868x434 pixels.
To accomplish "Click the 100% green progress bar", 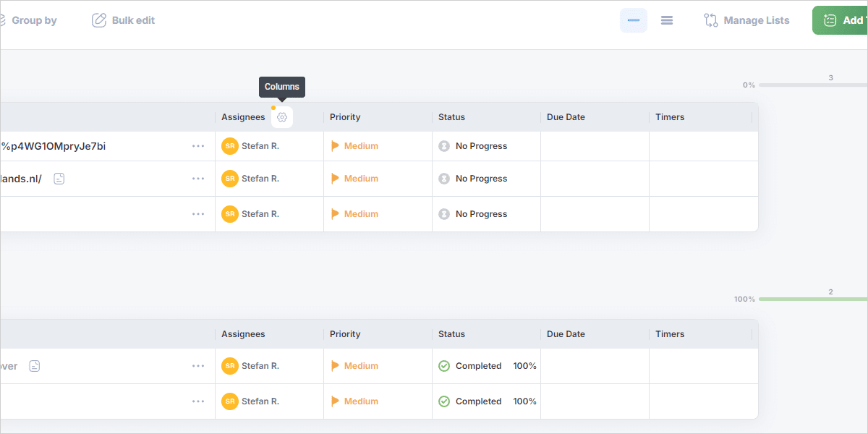I will pyautogui.click(x=810, y=299).
